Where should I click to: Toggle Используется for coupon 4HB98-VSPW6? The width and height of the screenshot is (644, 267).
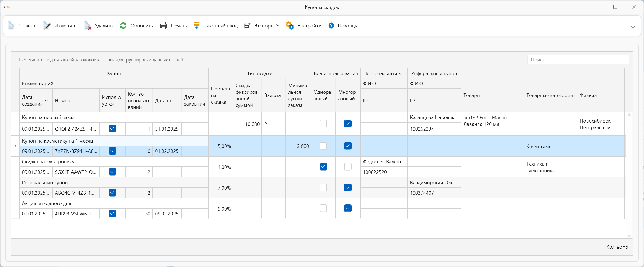point(112,214)
